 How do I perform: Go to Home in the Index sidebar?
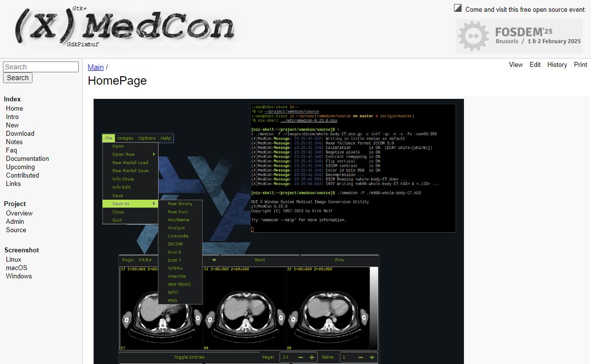point(14,108)
